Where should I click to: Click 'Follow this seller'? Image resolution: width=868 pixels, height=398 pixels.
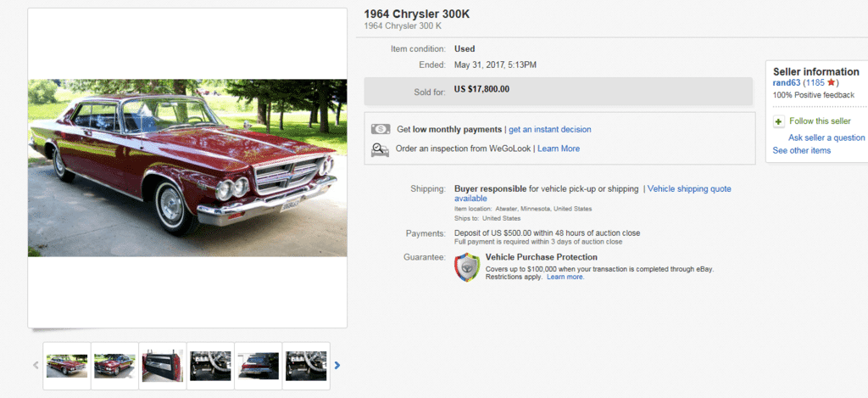[x=819, y=122]
